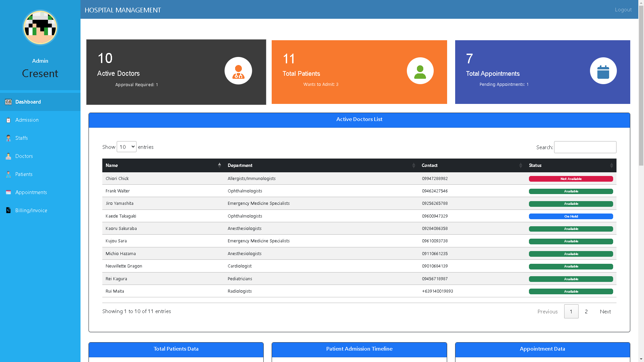644x362 pixels.
Task: Click the Cardiologist department cell
Action: click(x=321, y=266)
